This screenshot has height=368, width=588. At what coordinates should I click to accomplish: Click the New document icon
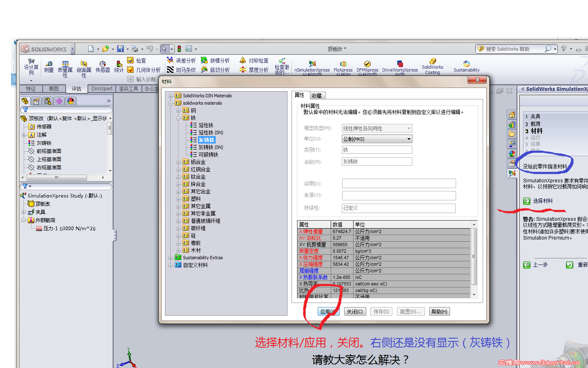point(91,49)
